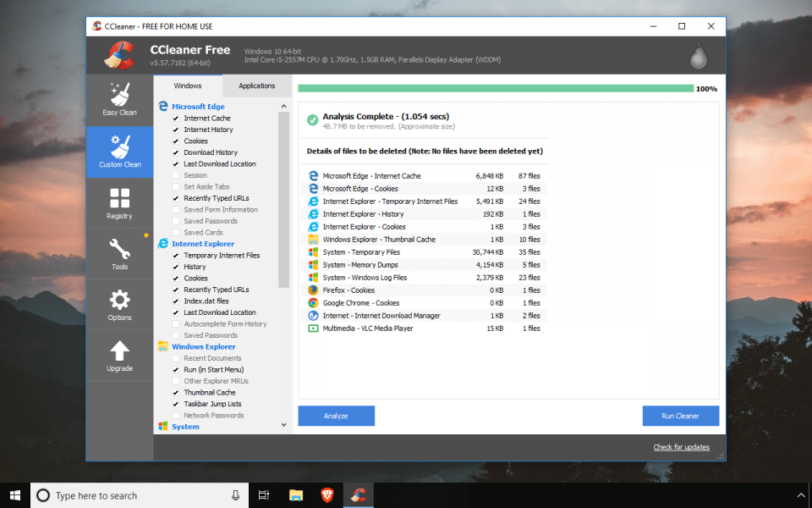Click the Analyze button
The width and height of the screenshot is (812, 508).
[x=336, y=416]
